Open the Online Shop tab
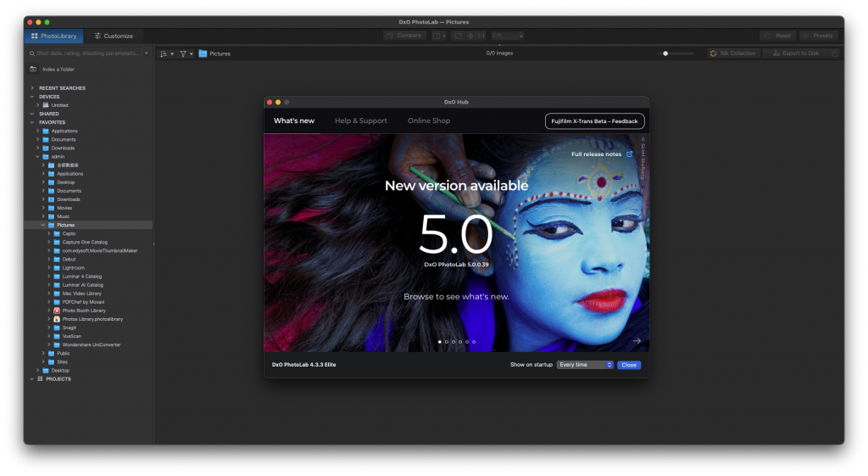The width and height of the screenshot is (868, 476). coord(429,120)
